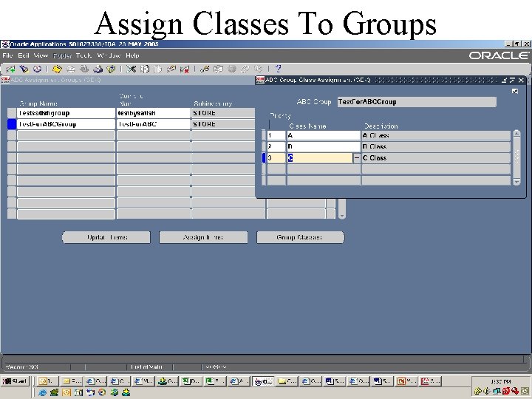Click the Folder Tools toolbar icon

coord(259,69)
